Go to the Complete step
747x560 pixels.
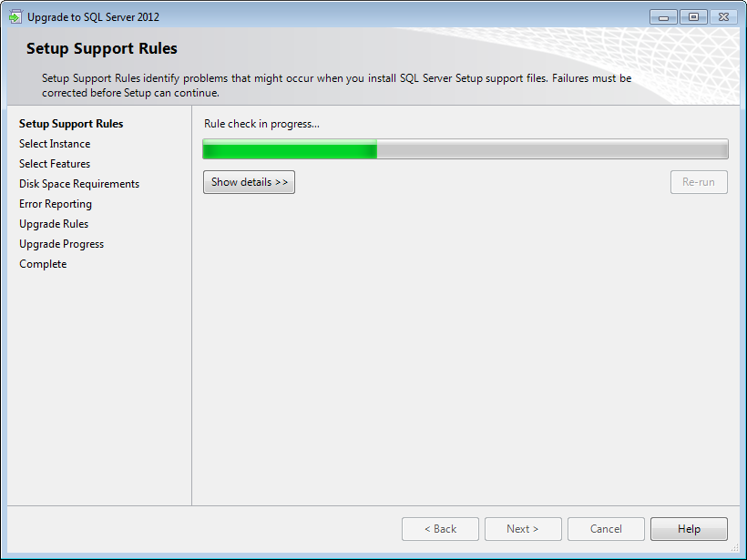tap(43, 264)
